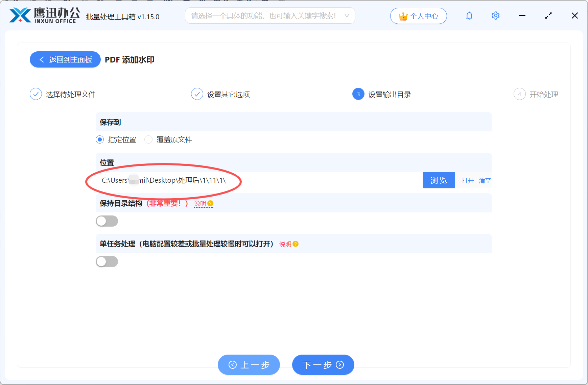Image resolution: width=588 pixels, height=385 pixels.
Task: Click the notification bell icon
Action: click(469, 16)
